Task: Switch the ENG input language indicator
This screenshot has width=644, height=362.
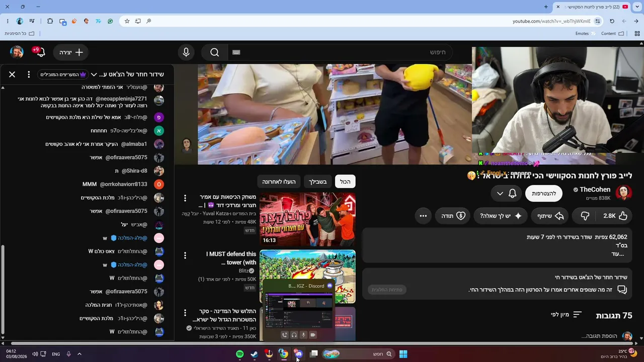Action: point(56,354)
